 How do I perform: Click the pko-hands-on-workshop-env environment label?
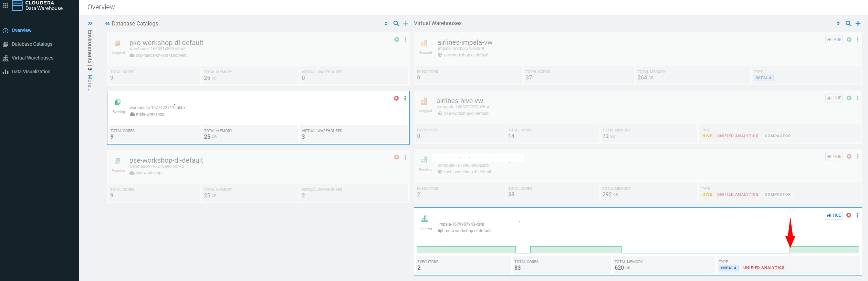click(161, 55)
